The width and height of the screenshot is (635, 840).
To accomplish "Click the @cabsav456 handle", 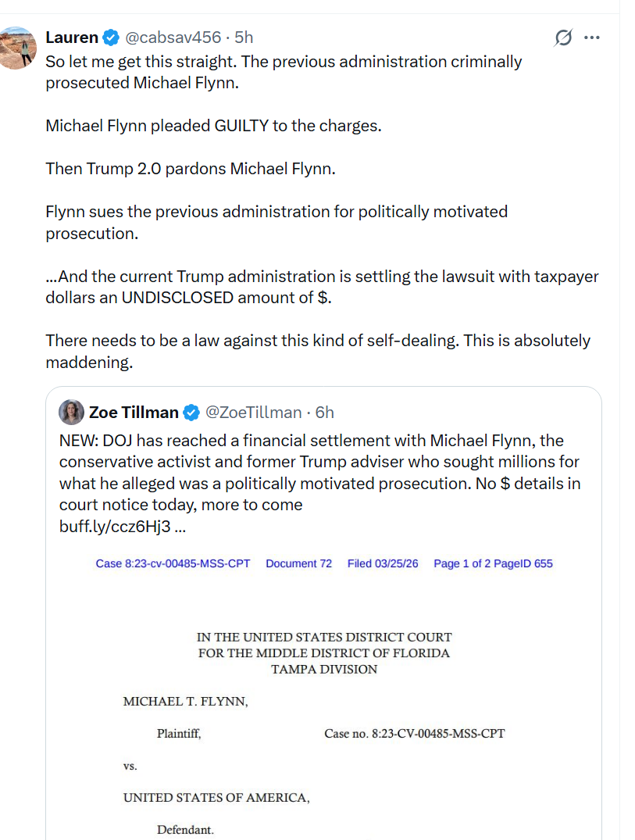I will click(173, 38).
